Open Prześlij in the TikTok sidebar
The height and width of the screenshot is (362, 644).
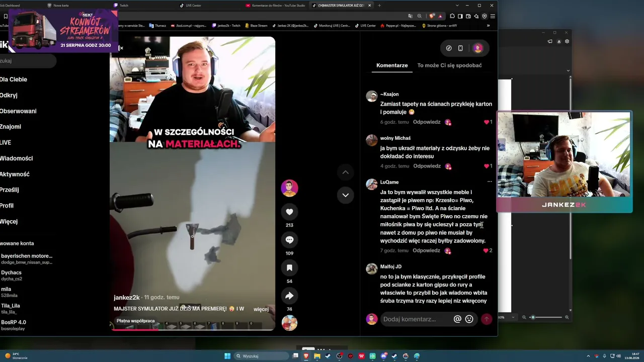10,190
